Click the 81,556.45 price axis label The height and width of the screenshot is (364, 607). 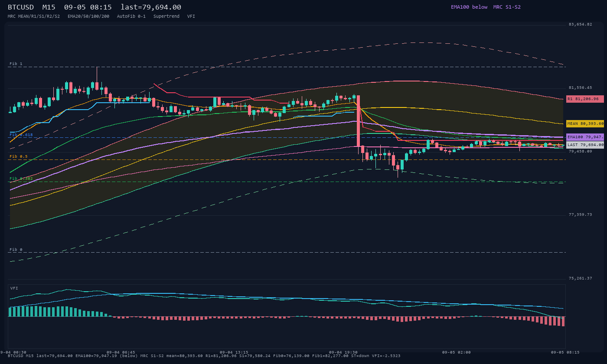pos(580,88)
